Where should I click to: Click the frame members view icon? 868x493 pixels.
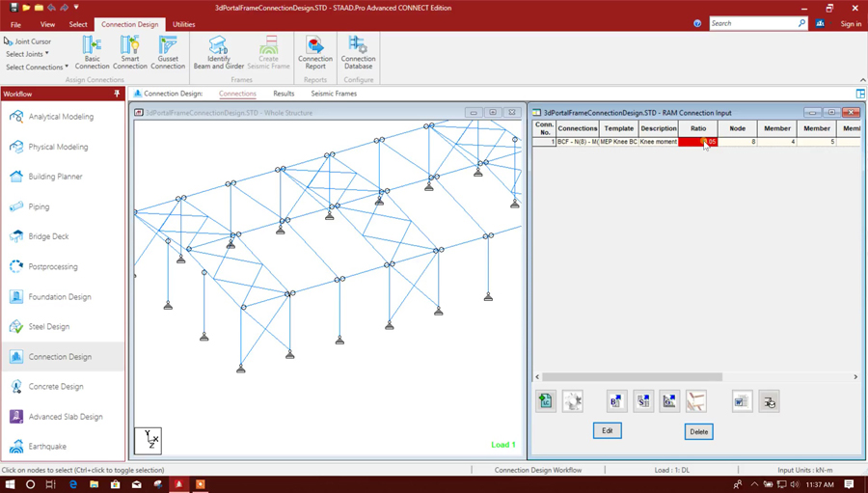(x=695, y=401)
